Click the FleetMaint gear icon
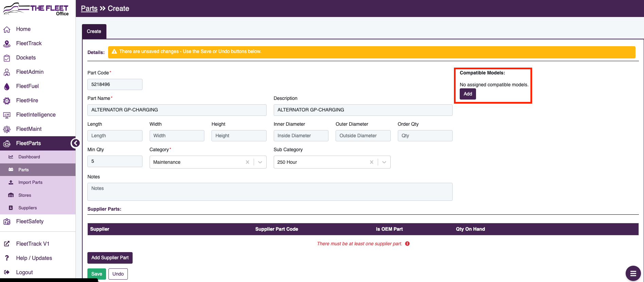The height and width of the screenshot is (282, 644). point(7,129)
